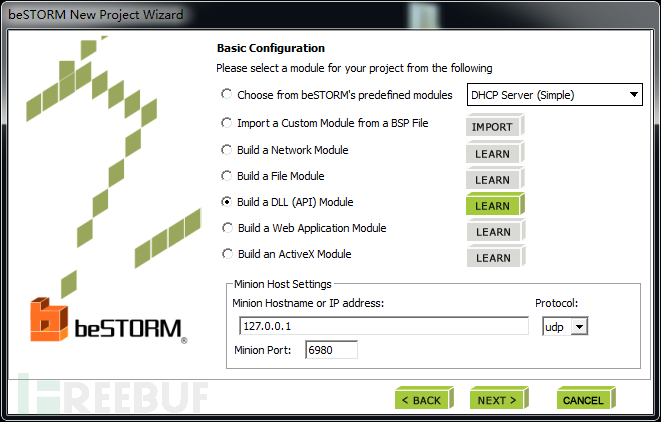Go back with the < BACK button
The width and height of the screenshot is (661, 422).
424,398
